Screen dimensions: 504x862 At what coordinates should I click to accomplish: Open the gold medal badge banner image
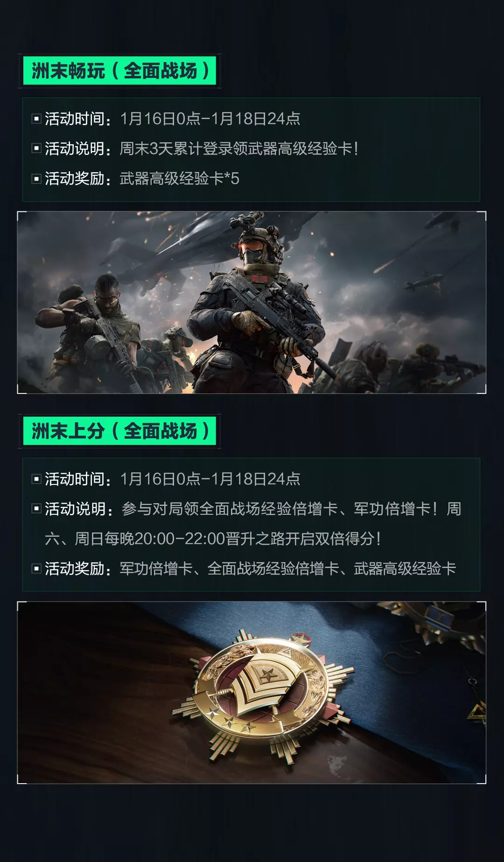click(252, 693)
